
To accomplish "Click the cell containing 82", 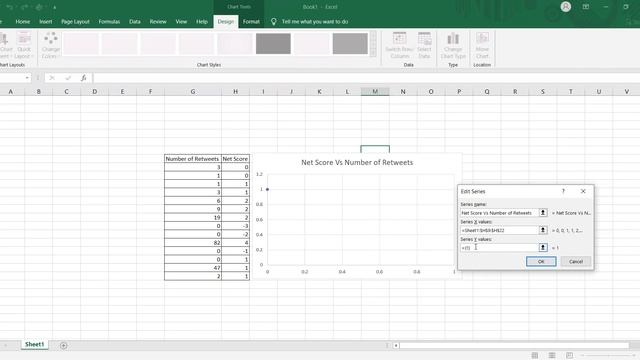I will click(x=193, y=242).
